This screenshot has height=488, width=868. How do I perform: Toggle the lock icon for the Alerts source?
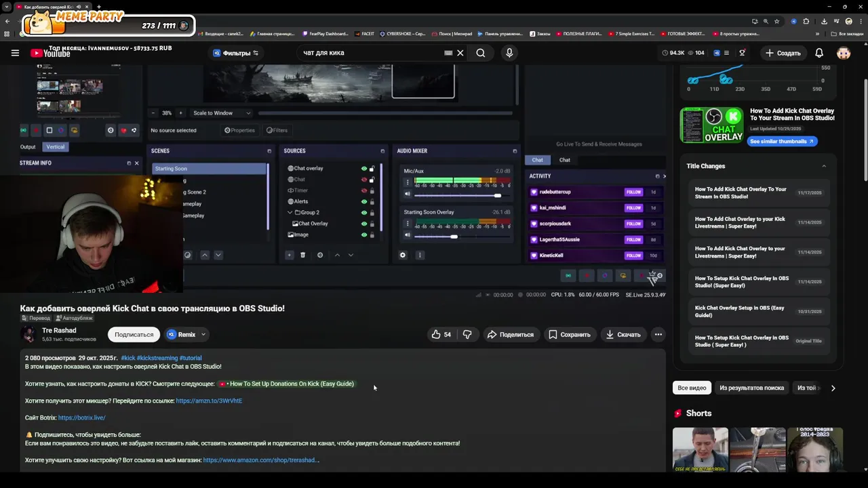click(372, 201)
